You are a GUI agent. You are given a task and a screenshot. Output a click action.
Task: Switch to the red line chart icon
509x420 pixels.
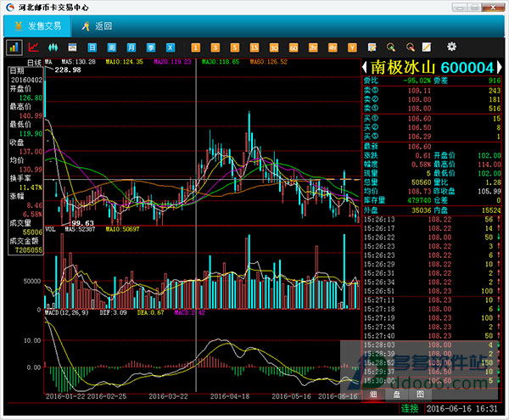pos(33,48)
